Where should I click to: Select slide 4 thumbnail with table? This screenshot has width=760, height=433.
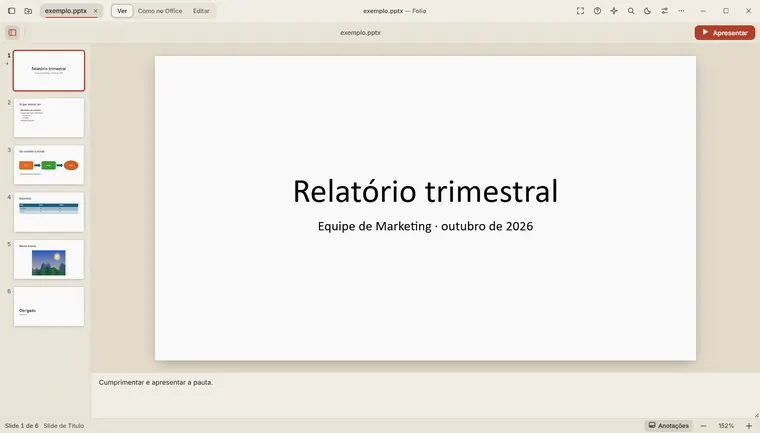49,212
